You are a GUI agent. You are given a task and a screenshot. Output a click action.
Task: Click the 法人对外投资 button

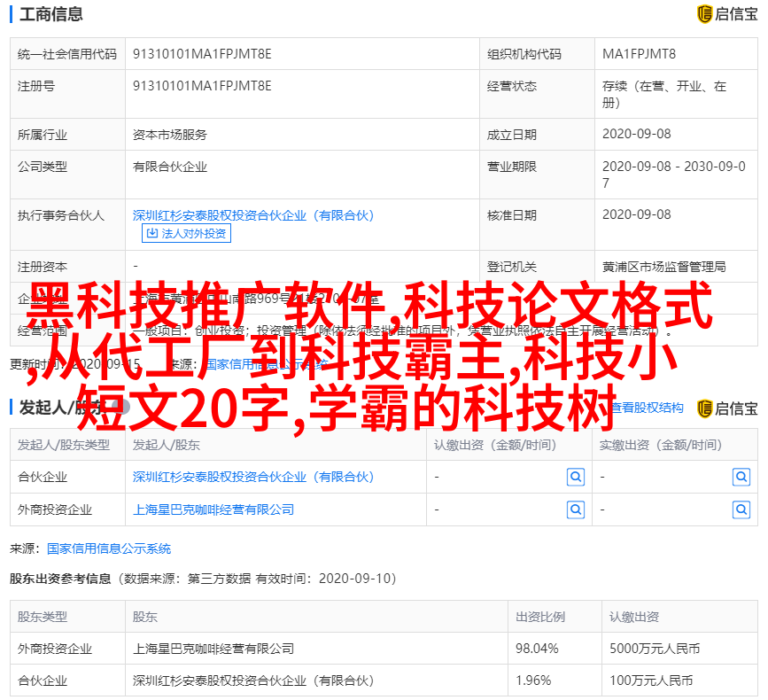pyautogui.click(x=186, y=233)
